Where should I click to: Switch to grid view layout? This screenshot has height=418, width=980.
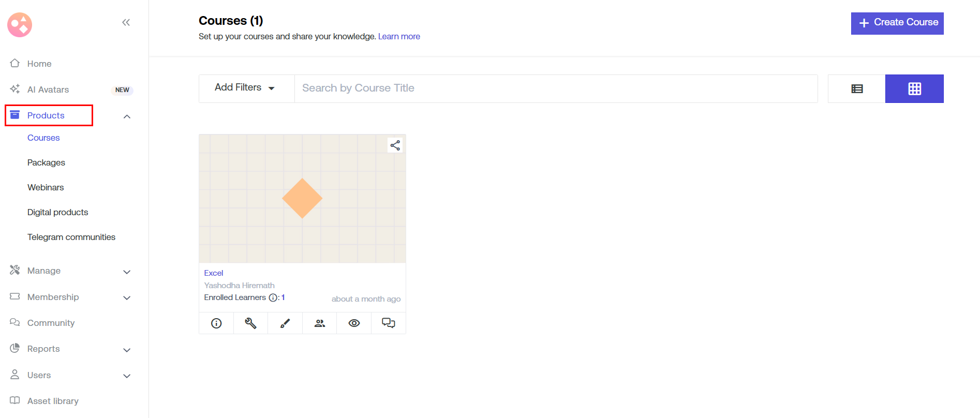(914, 89)
